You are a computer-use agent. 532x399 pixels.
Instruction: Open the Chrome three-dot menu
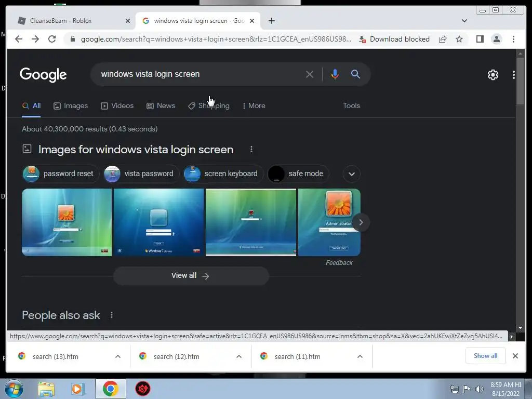513,39
